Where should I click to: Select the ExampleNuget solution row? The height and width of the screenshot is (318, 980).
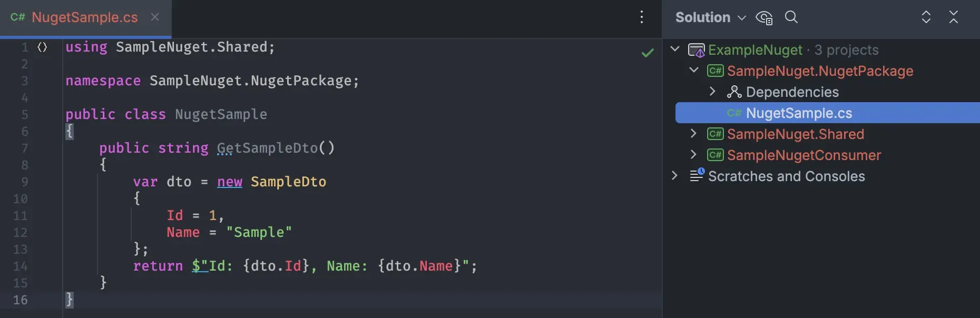[821, 50]
